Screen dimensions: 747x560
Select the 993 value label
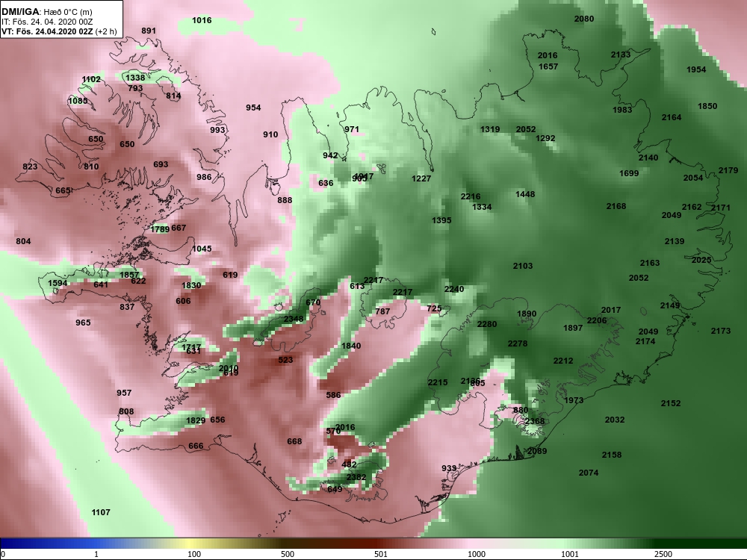point(217,129)
